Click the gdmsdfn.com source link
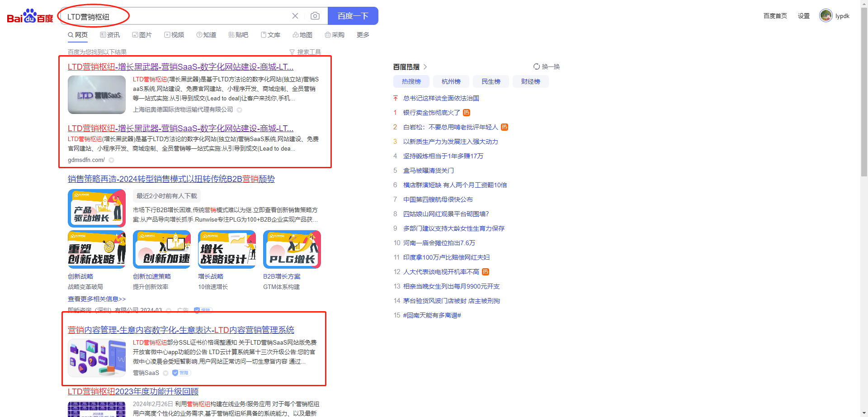 pos(86,160)
